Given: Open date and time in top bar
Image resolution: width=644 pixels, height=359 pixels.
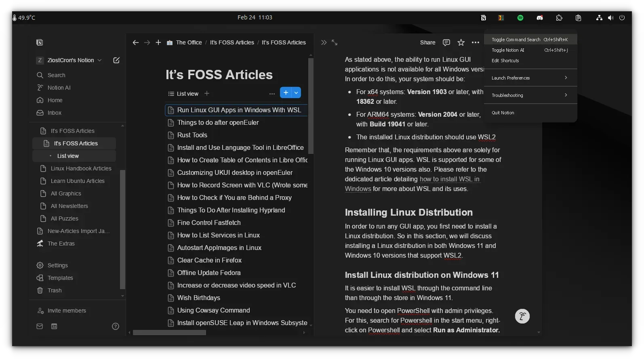Looking at the screenshot, I should [x=255, y=17].
